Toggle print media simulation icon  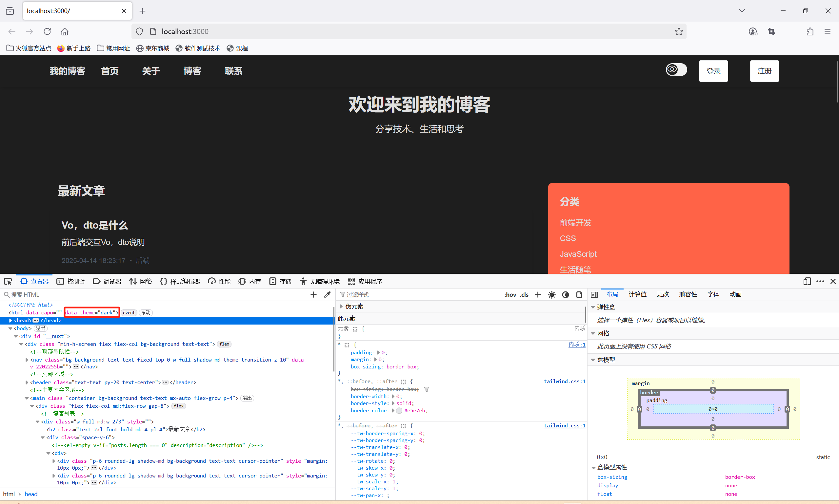coord(579,294)
